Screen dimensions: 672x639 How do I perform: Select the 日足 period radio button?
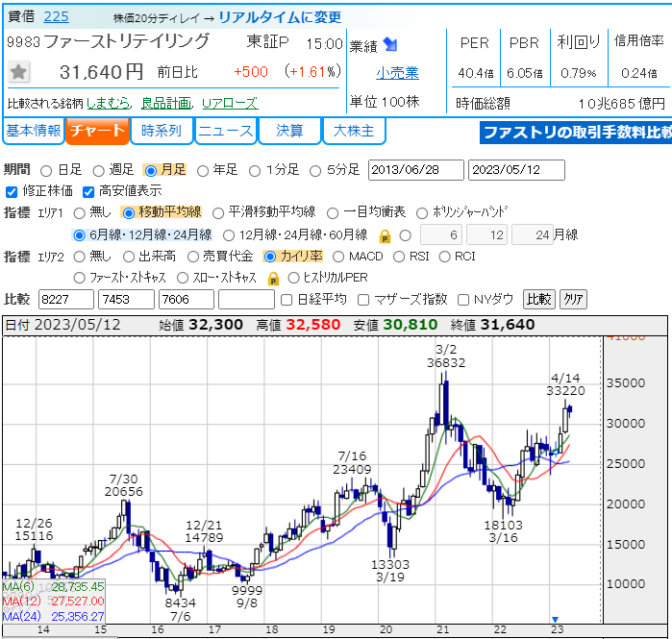46,171
